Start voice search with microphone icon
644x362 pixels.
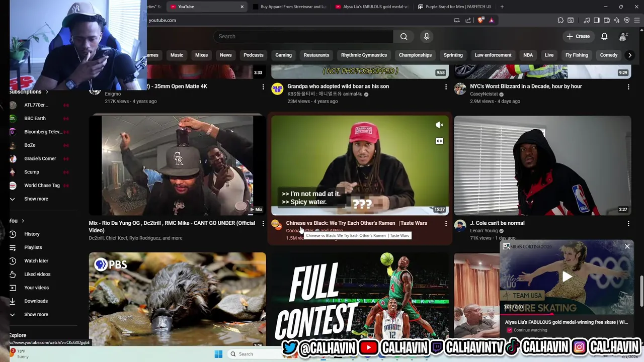427,36
